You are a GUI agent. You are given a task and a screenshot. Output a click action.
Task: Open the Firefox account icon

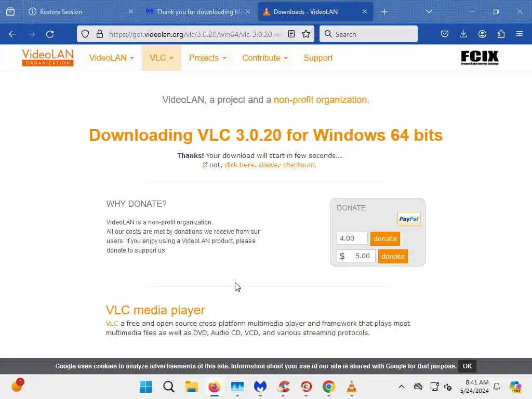(x=482, y=34)
